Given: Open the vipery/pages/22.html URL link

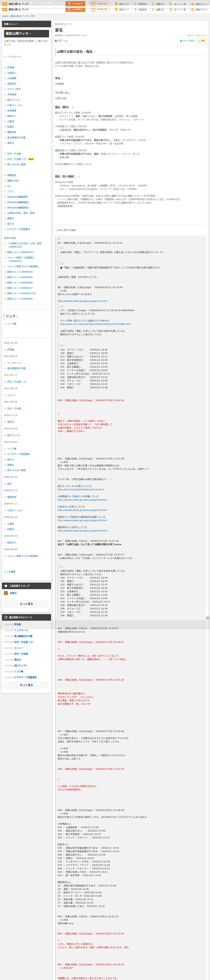Looking at the screenshot, I should click(82, 301).
